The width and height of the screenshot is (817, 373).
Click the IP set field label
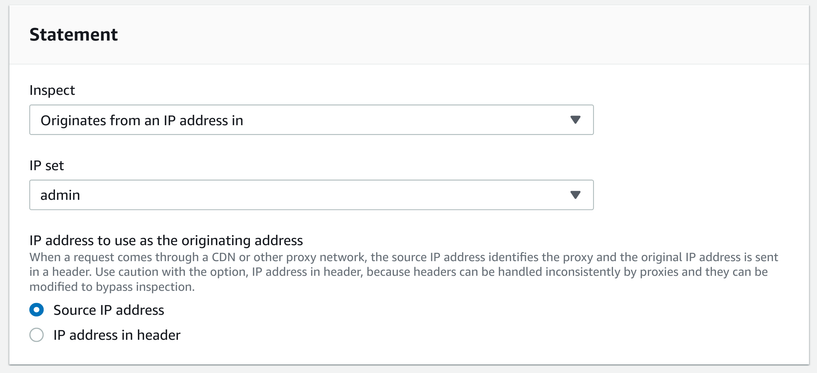pyautogui.click(x=46, y=166)
